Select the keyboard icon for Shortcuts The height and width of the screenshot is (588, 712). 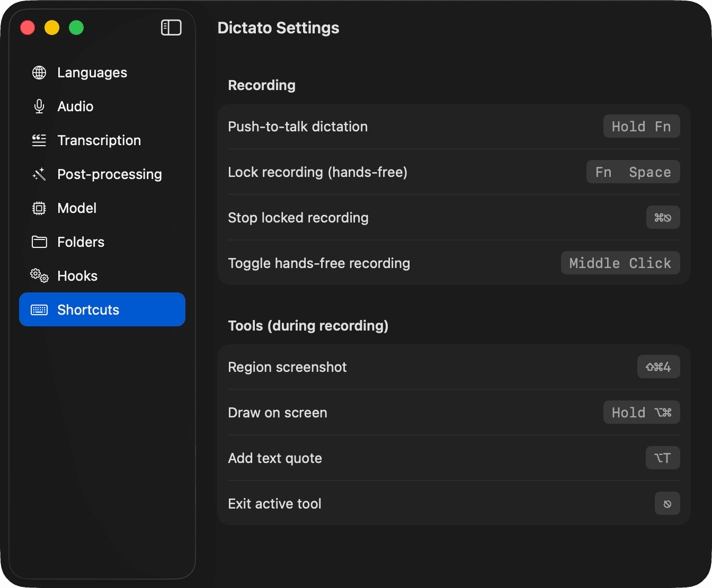(x=39, y=309)
